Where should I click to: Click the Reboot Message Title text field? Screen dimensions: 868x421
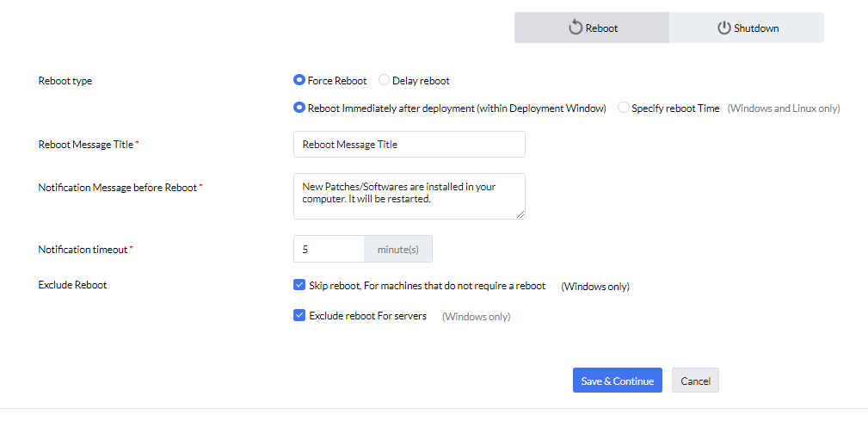(x=409, y=145)
